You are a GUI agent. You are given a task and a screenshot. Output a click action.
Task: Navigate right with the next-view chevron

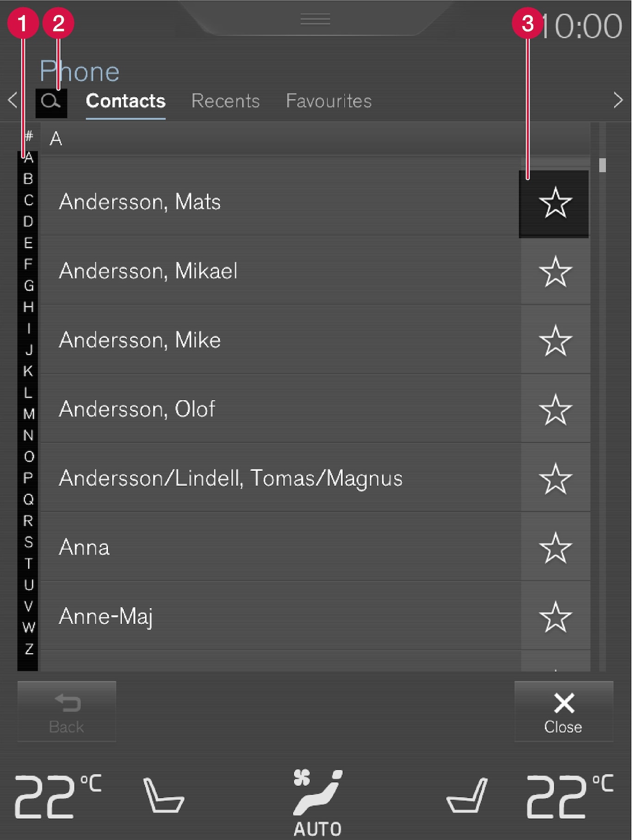pyautogui.click(x=618, y=100)
